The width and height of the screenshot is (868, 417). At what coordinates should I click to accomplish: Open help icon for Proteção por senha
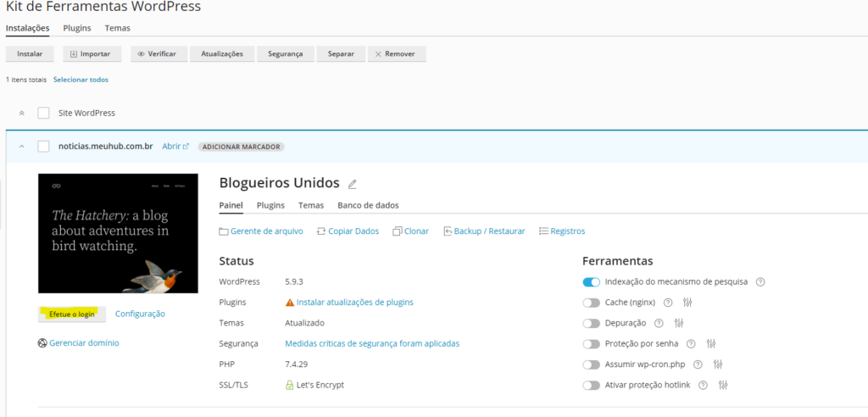tap(691, 344)
